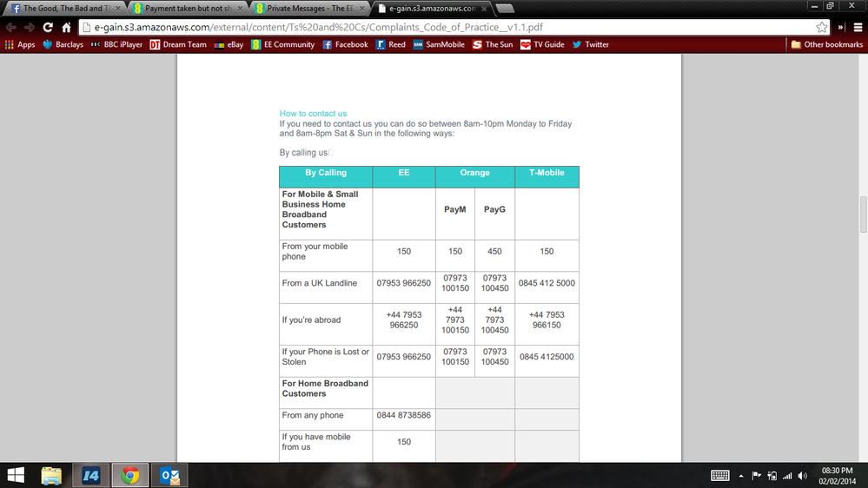Open the Facebook bookmark

pos(346,44)
